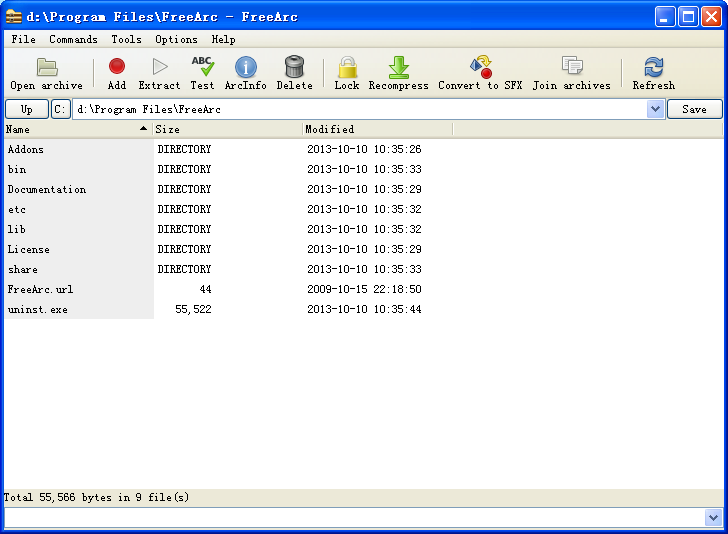Sort by Size column header
This screenshot has width=728, height=534.
point(228,129)
